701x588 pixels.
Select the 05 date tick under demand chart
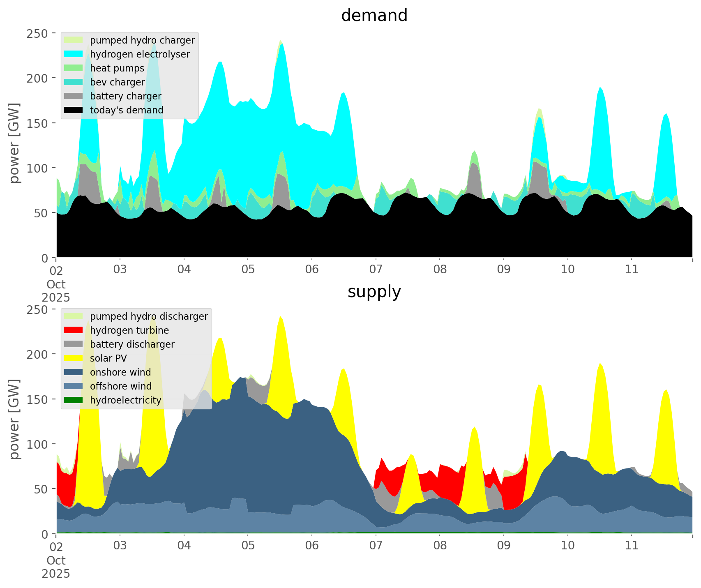click(248, 270)
